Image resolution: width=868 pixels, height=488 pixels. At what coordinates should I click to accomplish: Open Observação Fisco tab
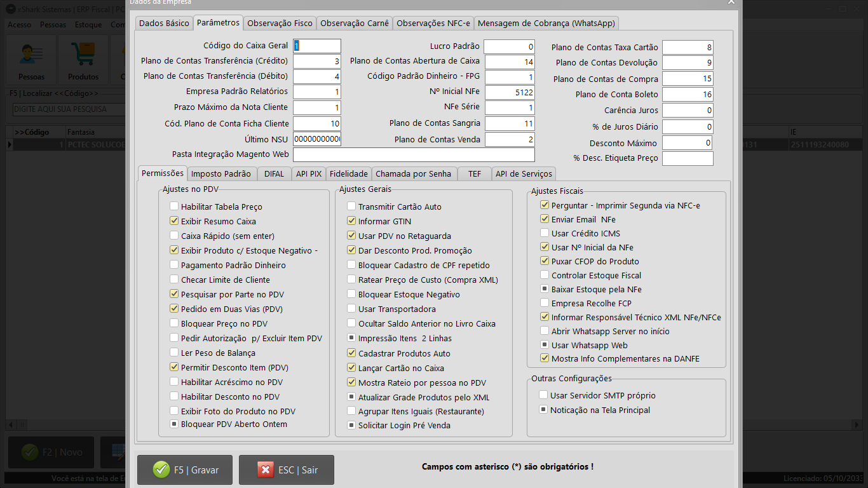(280, 23)
